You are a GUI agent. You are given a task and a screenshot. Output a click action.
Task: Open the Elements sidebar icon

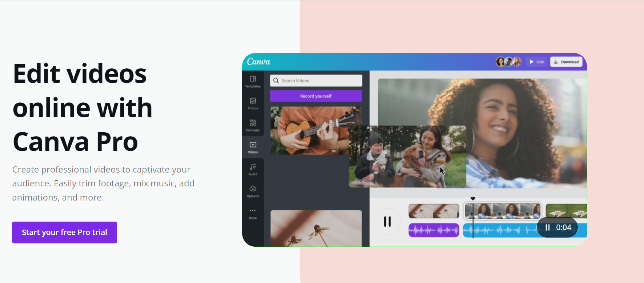[253, 125]
